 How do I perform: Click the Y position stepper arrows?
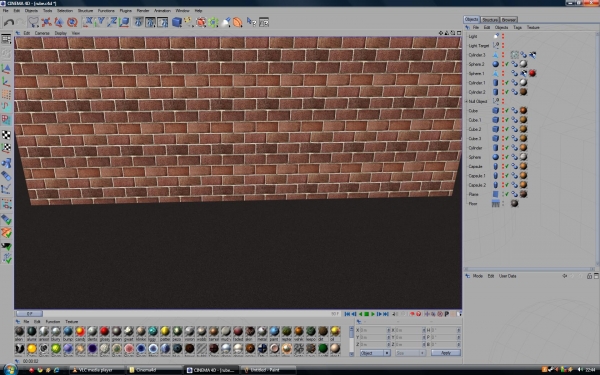(x=389, y=337)
